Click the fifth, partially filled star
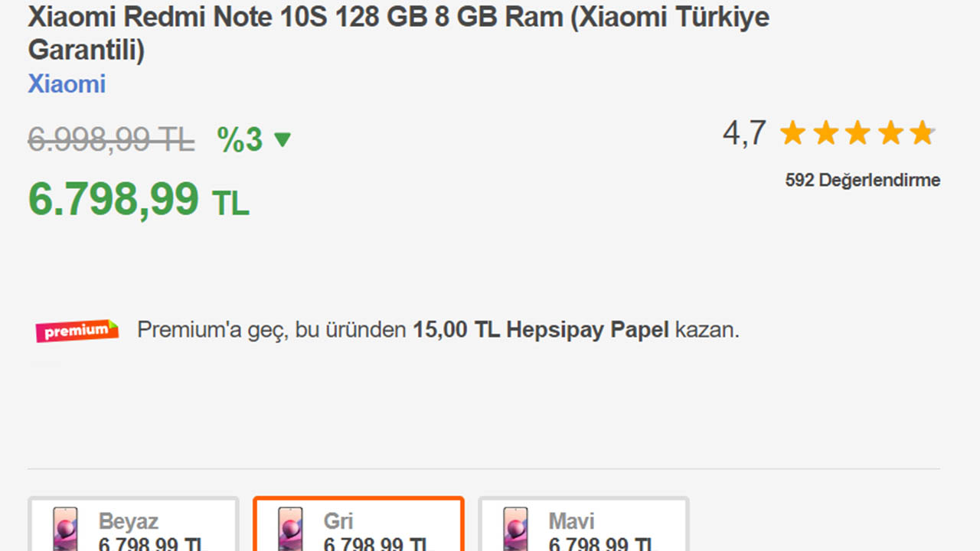Image resolution: width=980 pixels, height=551 pixels. 923,133
